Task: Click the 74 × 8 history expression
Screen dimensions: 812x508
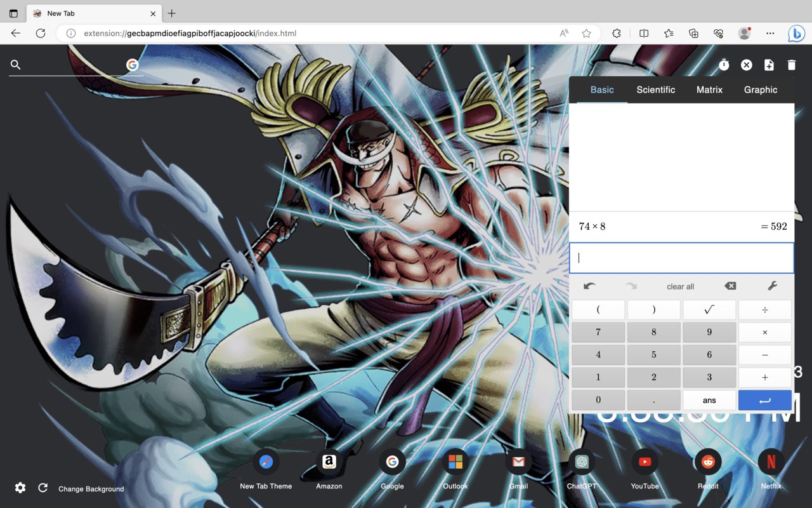Action: click(592, 227)
